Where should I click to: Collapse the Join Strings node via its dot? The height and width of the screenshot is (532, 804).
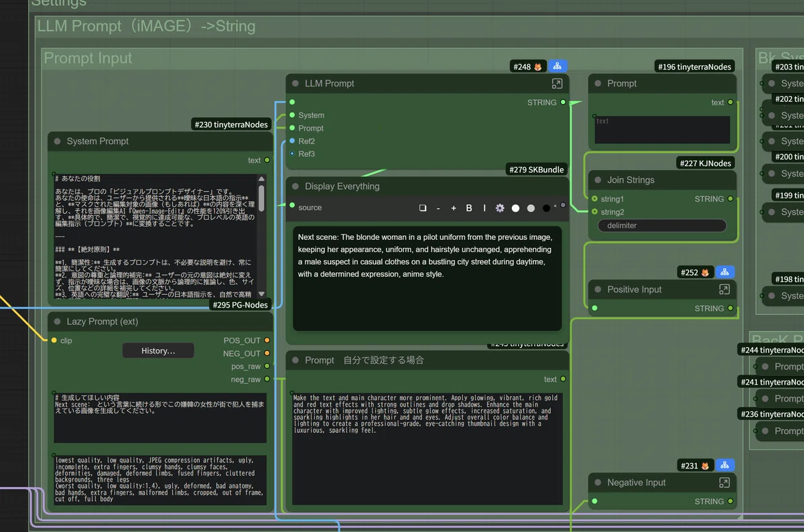598,180
